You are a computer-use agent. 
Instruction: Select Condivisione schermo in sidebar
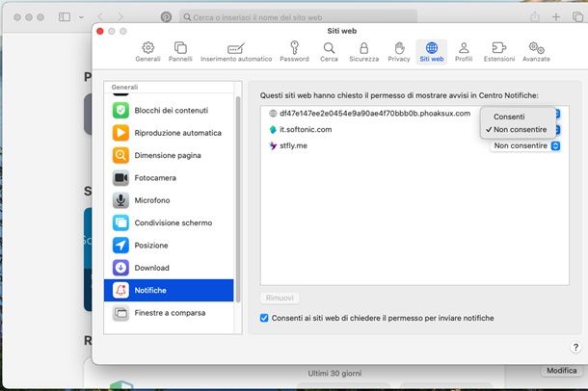(169, 222)
